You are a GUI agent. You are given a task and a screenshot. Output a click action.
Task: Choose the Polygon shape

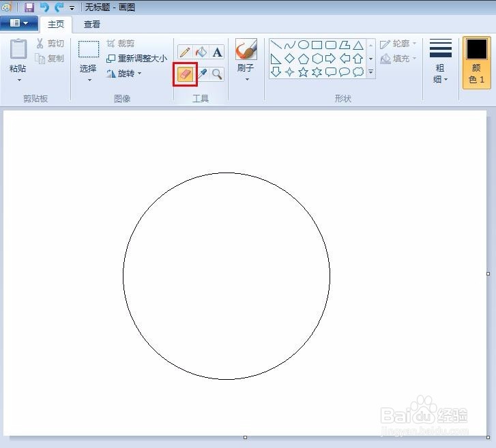coord(345,45)
